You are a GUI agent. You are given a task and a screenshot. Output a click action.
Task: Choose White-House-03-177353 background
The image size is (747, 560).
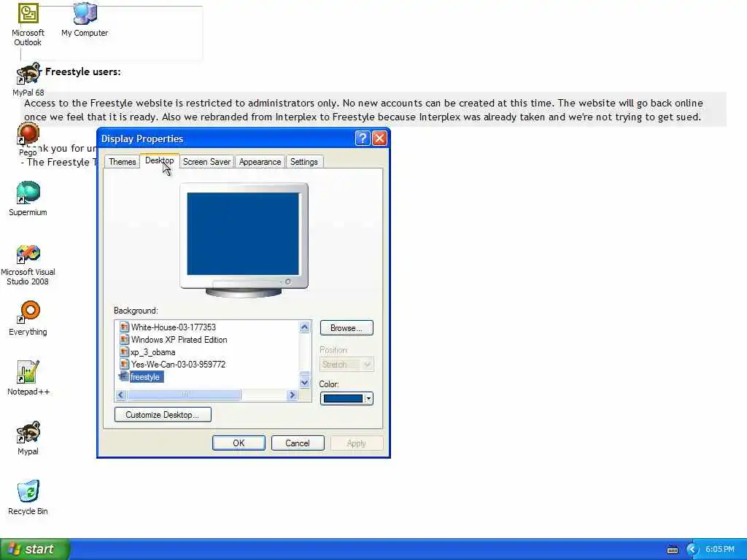[174, 327]
